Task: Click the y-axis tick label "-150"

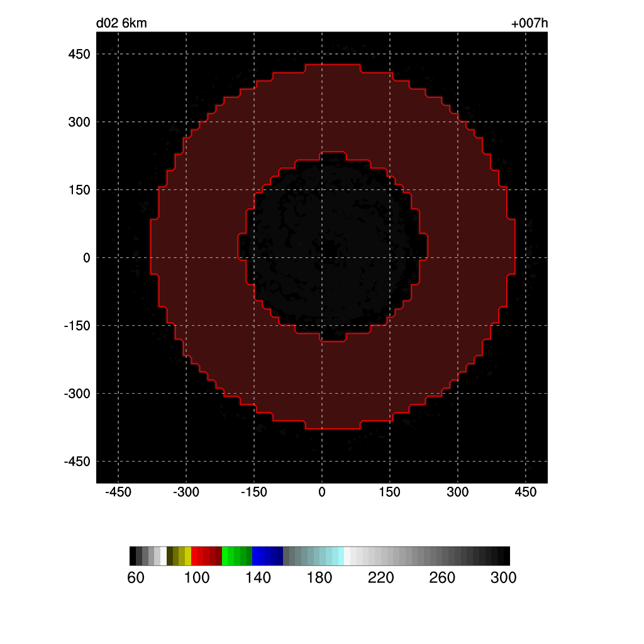Action: click(77, 326)
